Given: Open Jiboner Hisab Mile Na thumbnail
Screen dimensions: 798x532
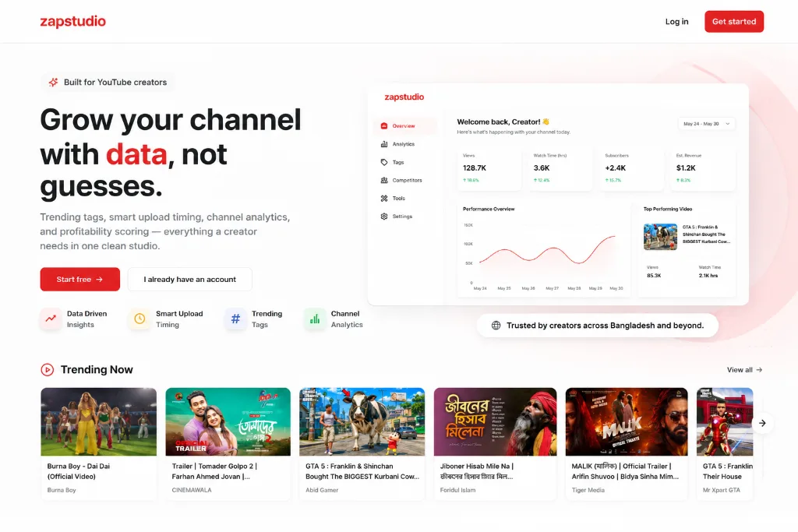Looking at the screenshot, I should click(x=495, y=421).
